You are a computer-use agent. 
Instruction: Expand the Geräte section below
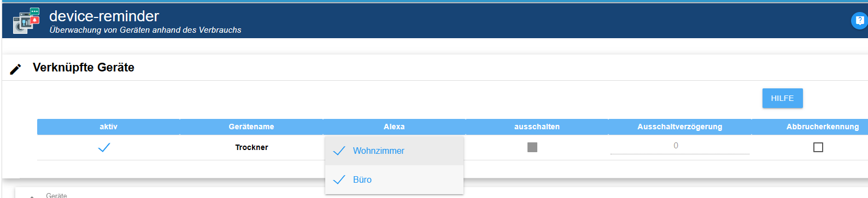(x=442, y=194)
